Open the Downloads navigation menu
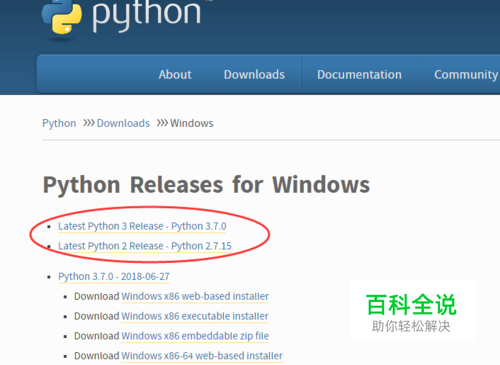 pyautogui.click(x=254, y=75)
